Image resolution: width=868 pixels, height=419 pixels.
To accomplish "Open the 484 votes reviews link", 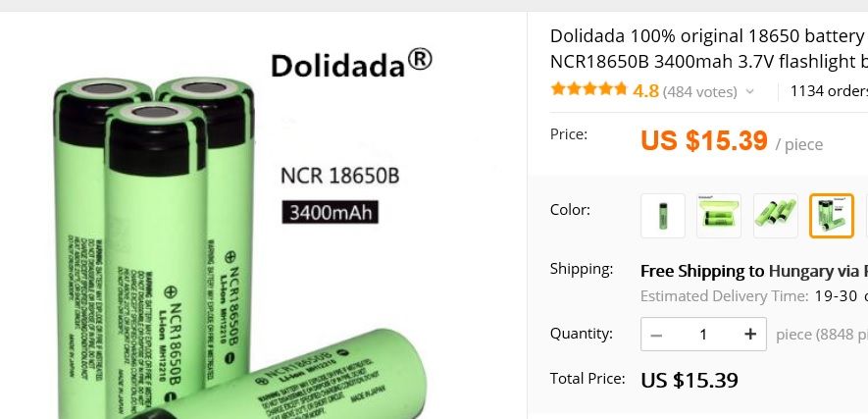I will click(x=699, y=91).
